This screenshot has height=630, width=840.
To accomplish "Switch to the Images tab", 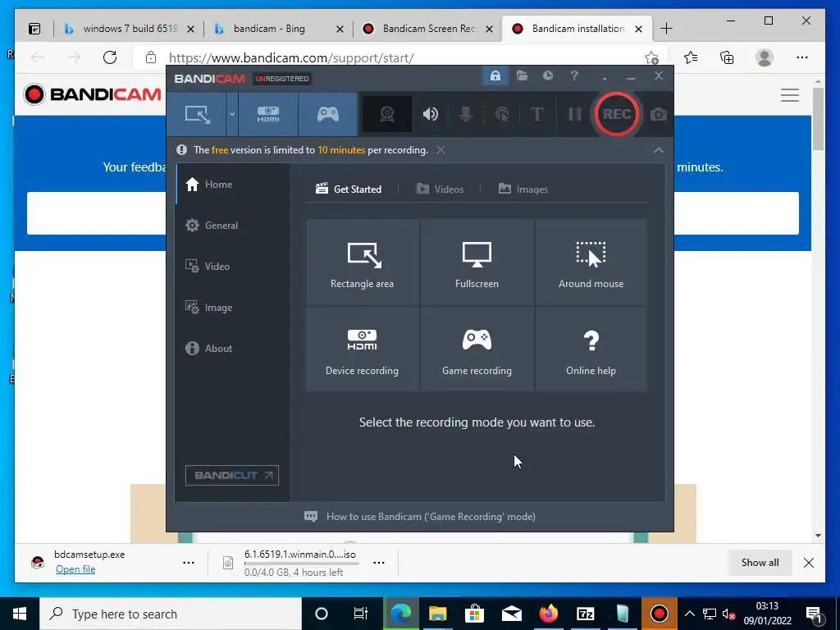I will coord(523,189).
